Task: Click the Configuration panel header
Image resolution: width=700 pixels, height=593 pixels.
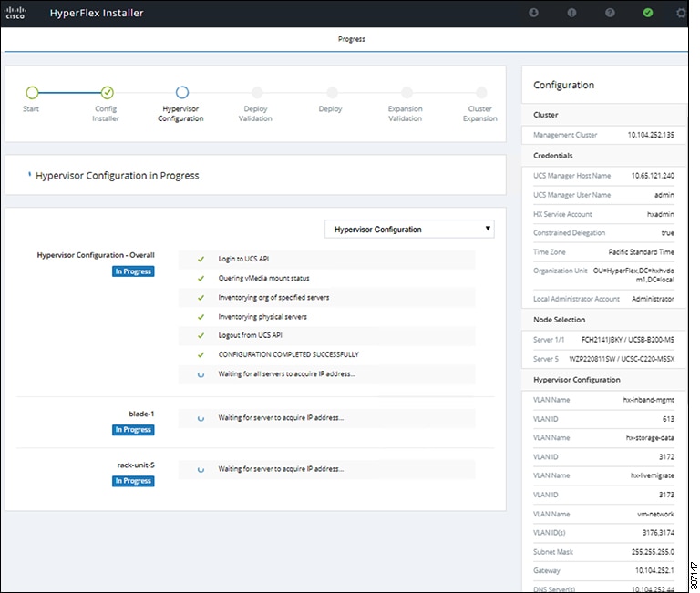Action: (x=564, y=86)
